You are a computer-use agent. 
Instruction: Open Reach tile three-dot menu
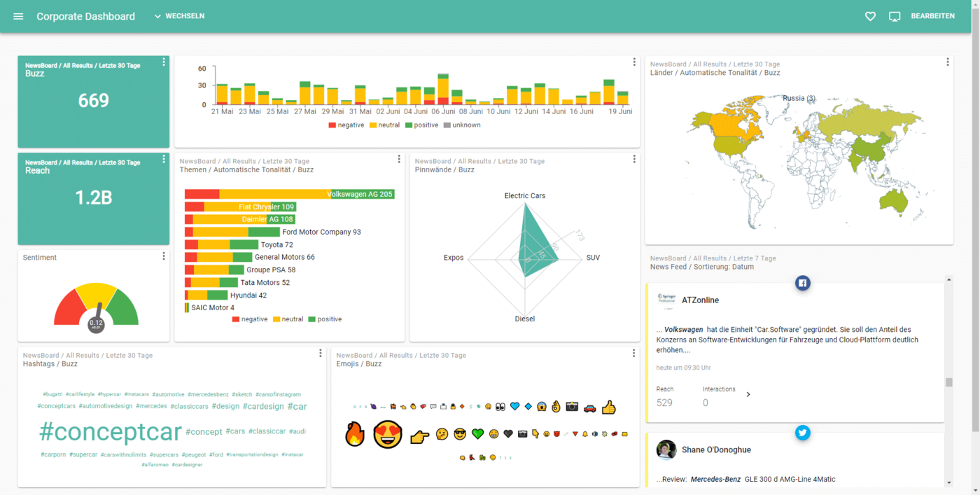[x=164, y=159]
